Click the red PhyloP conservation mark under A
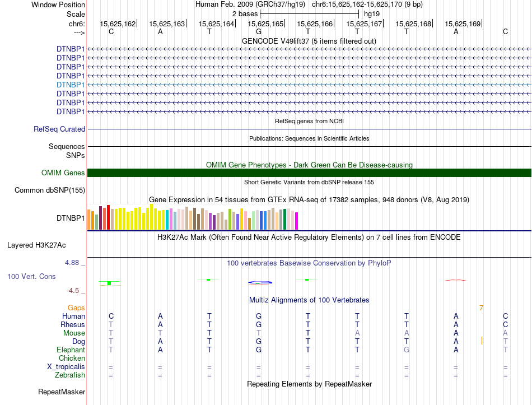This screenshot has width=532, height=405. click(456, 280)
